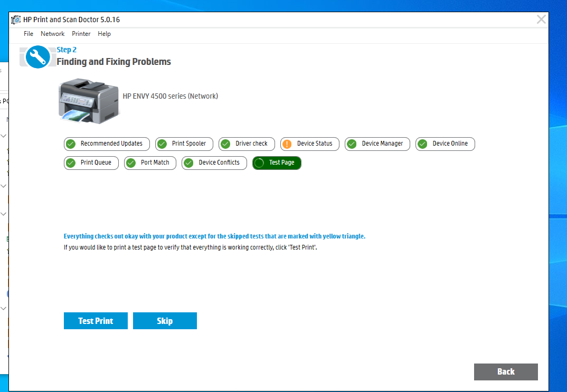This screenshot has height=392, width=567.
Task: Click the Device Online green check icon
Action: [x=422, y=144]
